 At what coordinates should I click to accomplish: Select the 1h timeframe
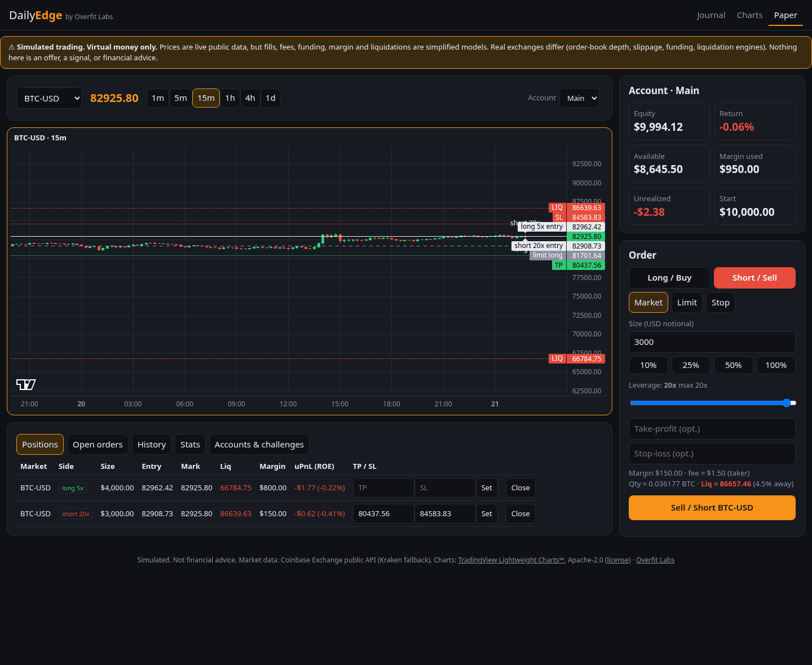coord(230,98)
